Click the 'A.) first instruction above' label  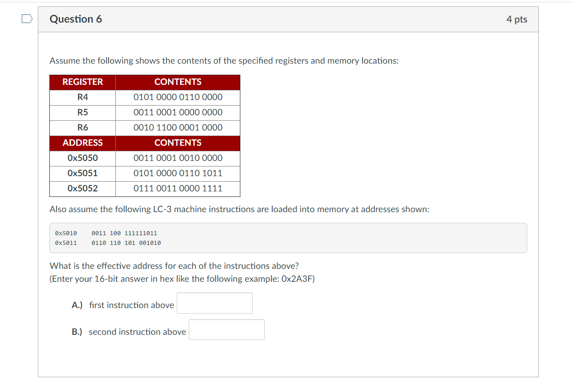[123, 305]
